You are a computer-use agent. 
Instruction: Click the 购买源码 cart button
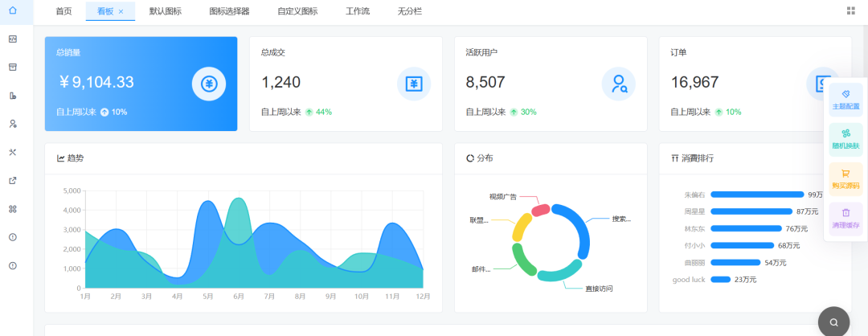coord(845,178)
